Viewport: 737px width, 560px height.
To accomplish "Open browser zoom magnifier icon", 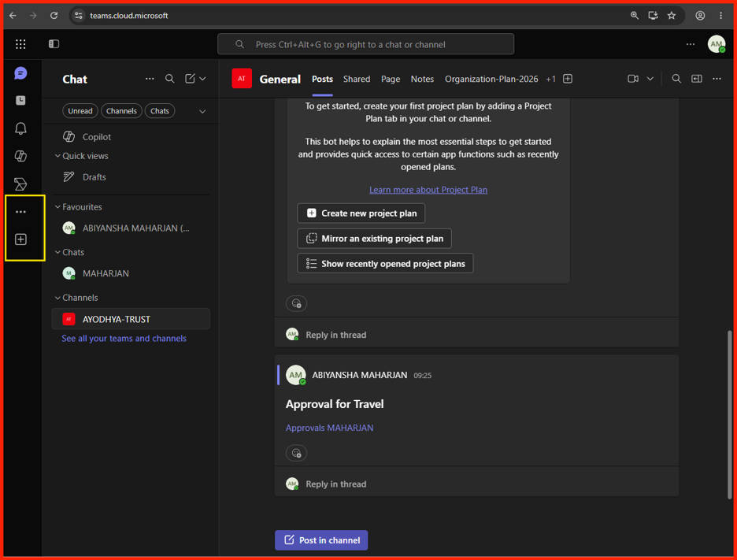I will (635, 16).
